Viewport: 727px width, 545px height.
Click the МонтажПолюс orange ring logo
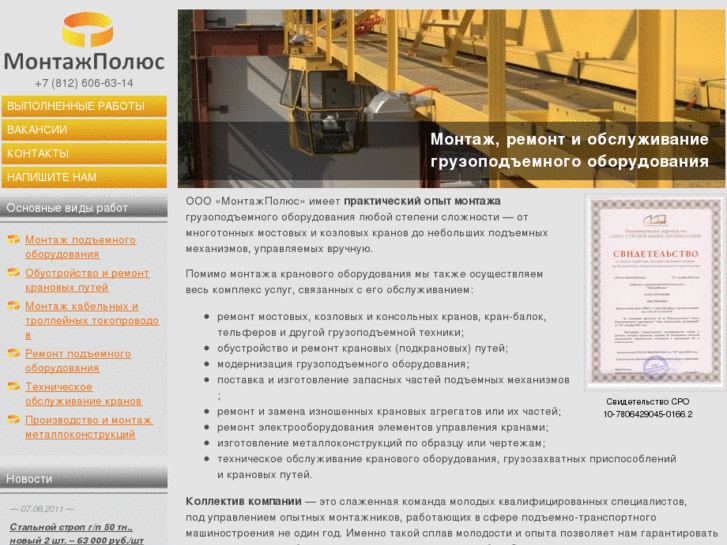tap(88, 29)
